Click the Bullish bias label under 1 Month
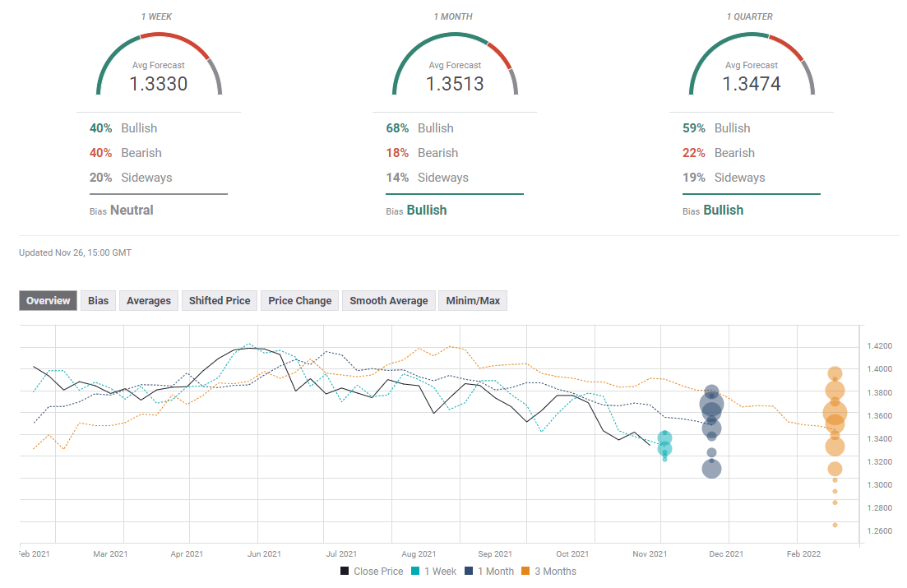907x588 pixels. 427,211
